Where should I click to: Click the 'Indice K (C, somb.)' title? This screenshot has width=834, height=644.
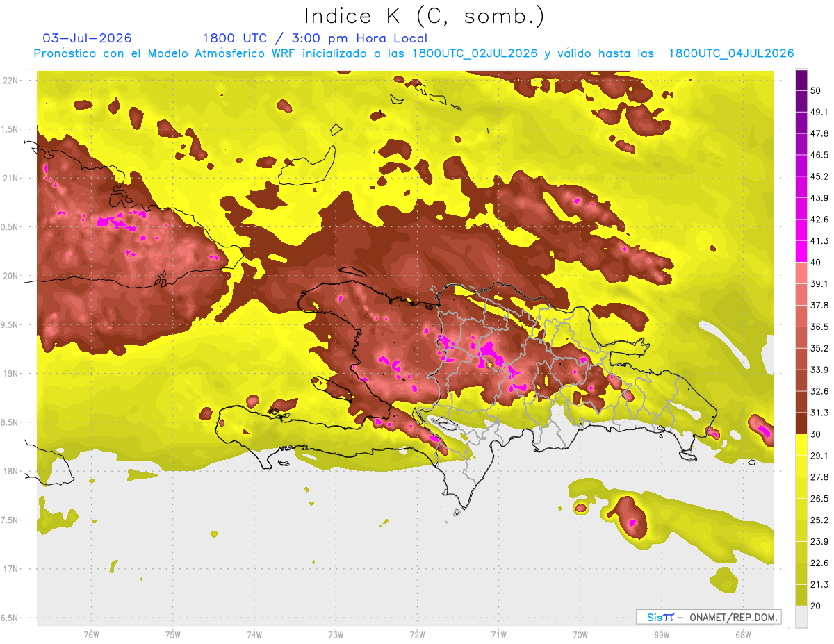click(425, 16)
